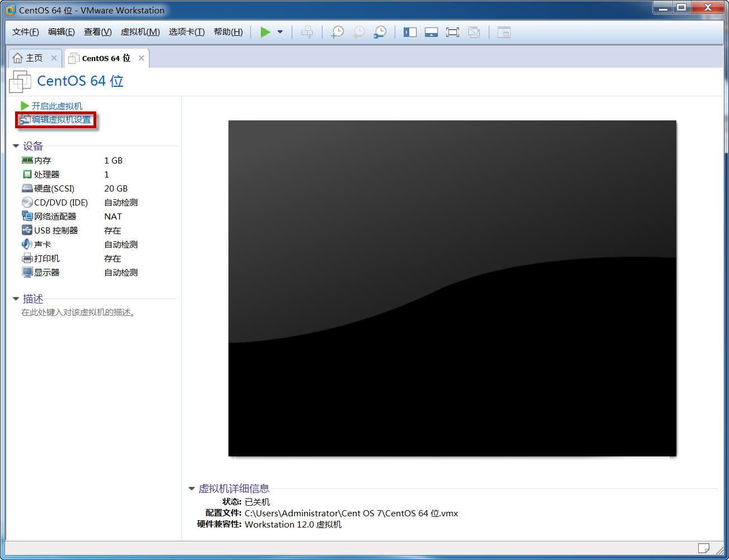Click the NAT network value
This screenshot has height=560, width=729.
[113, 216]
